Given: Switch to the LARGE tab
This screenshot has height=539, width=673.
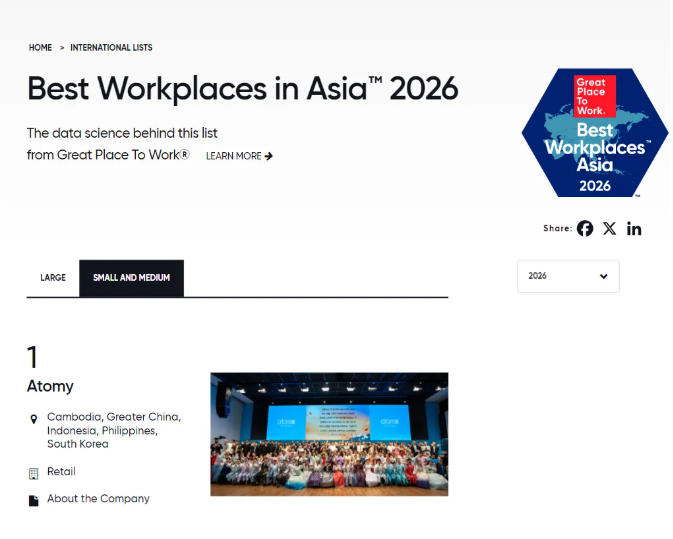Looking at the screenshot, I should 53,278.
